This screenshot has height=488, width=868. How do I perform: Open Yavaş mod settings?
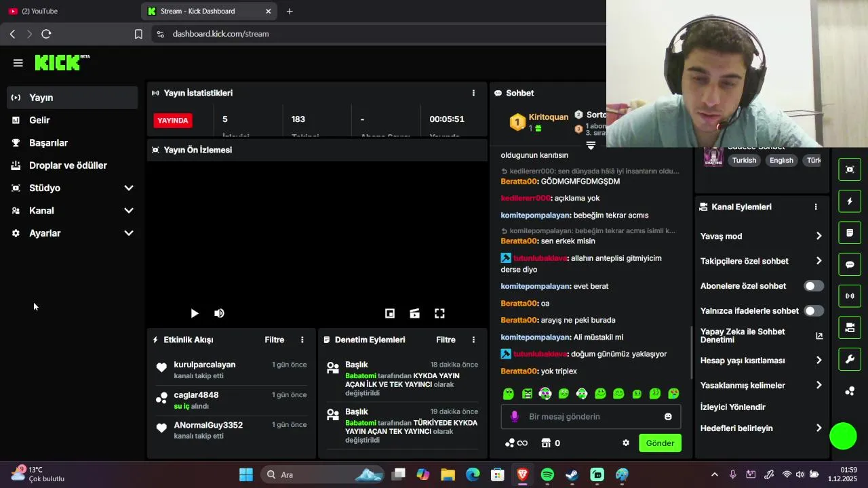click(x=762, y=236)
